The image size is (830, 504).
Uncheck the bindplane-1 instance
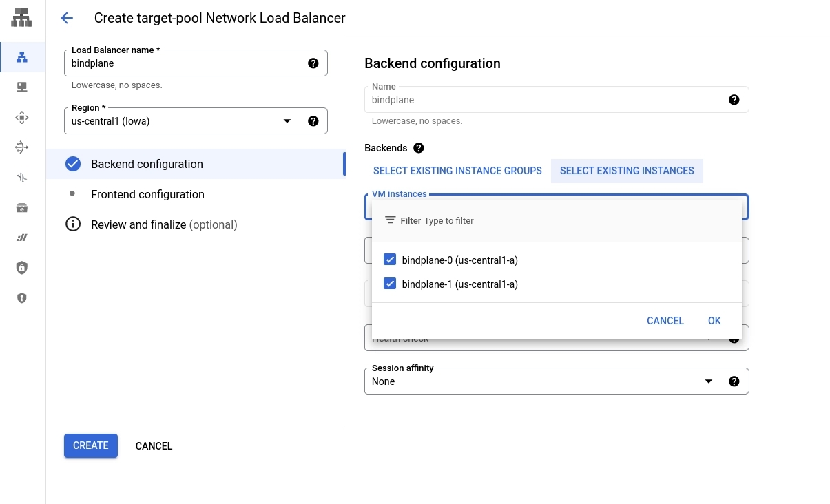pos(390,284)
